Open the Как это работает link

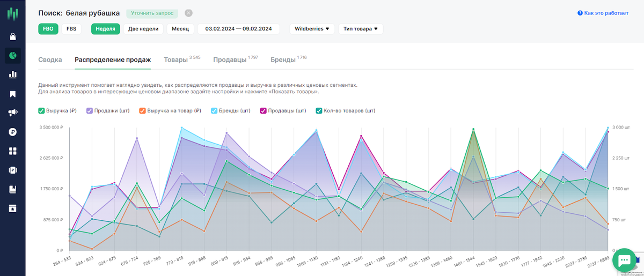[x=606, y=13]
